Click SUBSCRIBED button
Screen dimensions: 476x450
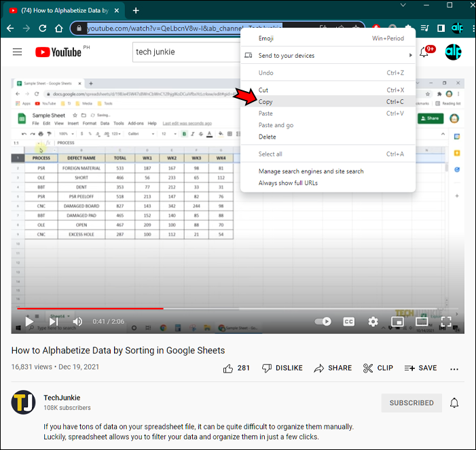pos(411,403)
